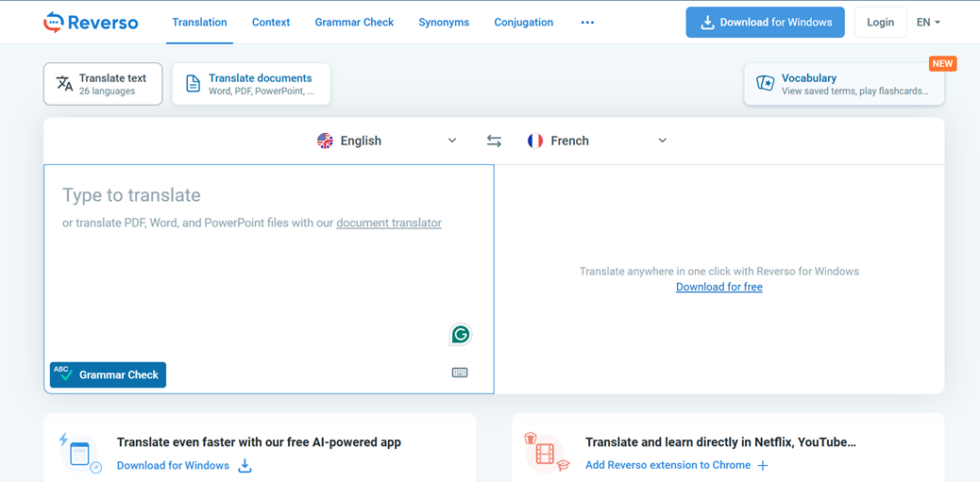Screen dimensions: 980x482
Task: Select the Translate documents card
Action: (251, 84)
